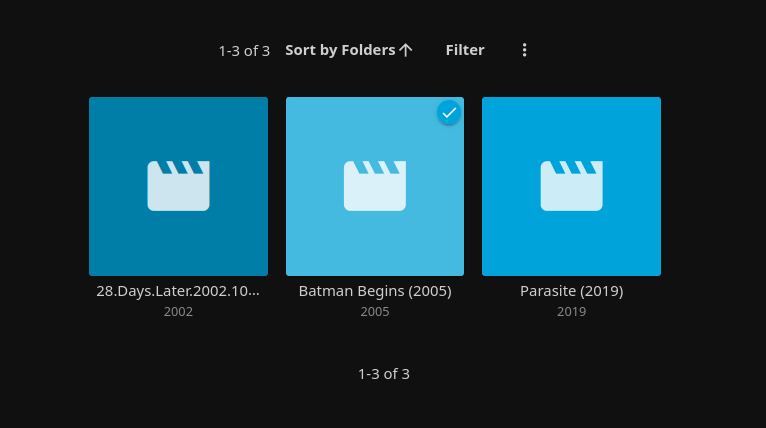766x428 pixels.
Task: Click the Batman Begins (2005) title link
Action: click(x=375, y=291)
